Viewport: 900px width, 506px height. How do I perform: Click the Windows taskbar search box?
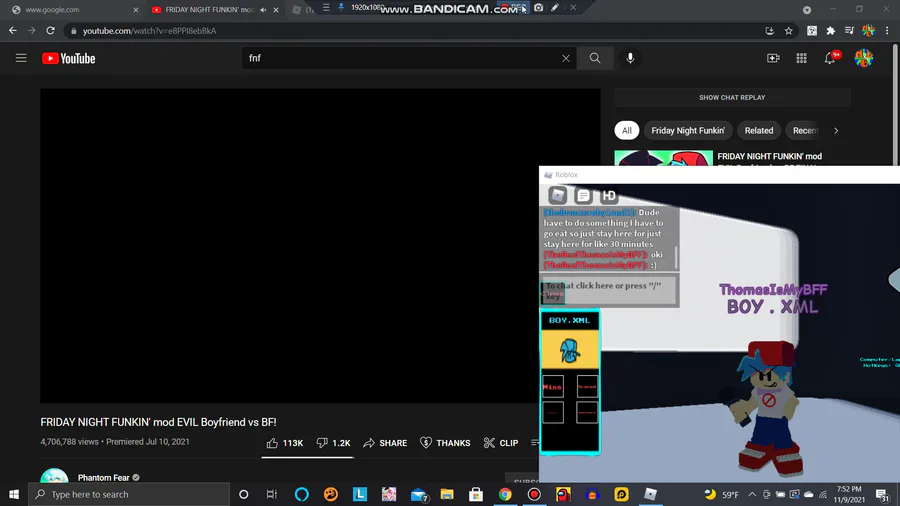click(x=129, y=494)
